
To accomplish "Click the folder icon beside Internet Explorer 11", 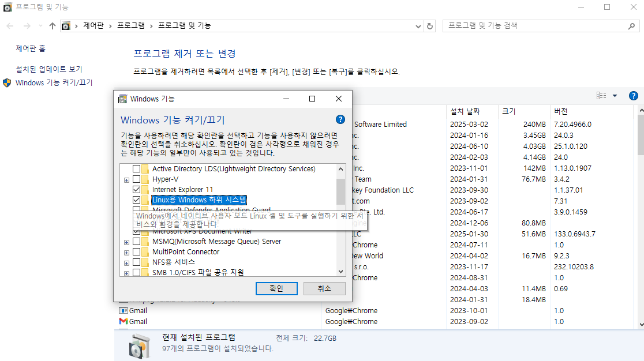I will click(145, 190).
